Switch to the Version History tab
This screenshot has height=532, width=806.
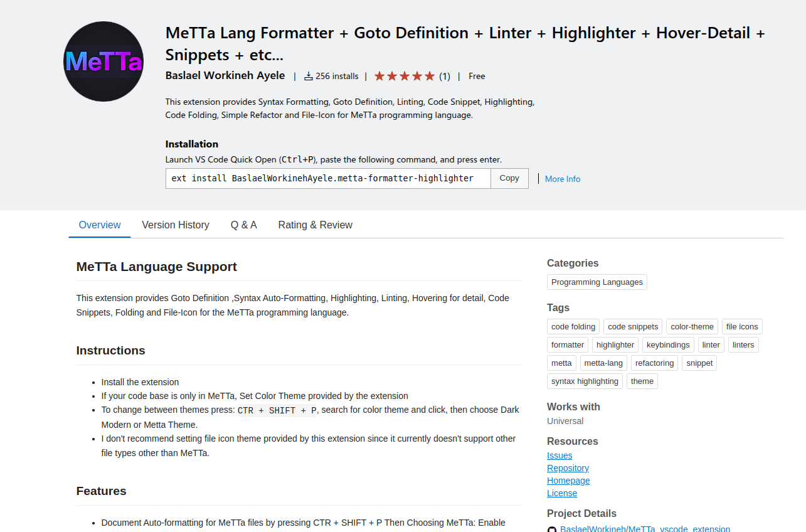click(x=176, y=225)
